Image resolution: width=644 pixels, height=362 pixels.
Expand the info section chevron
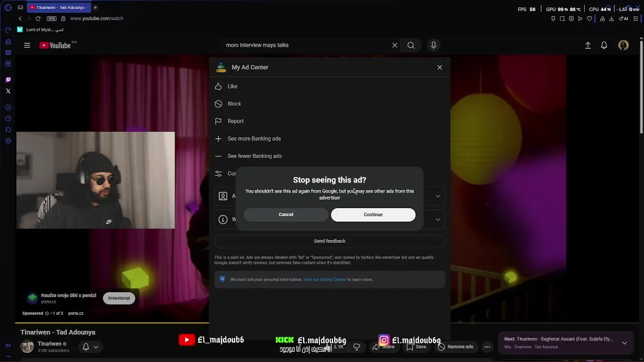click(438, 220)
